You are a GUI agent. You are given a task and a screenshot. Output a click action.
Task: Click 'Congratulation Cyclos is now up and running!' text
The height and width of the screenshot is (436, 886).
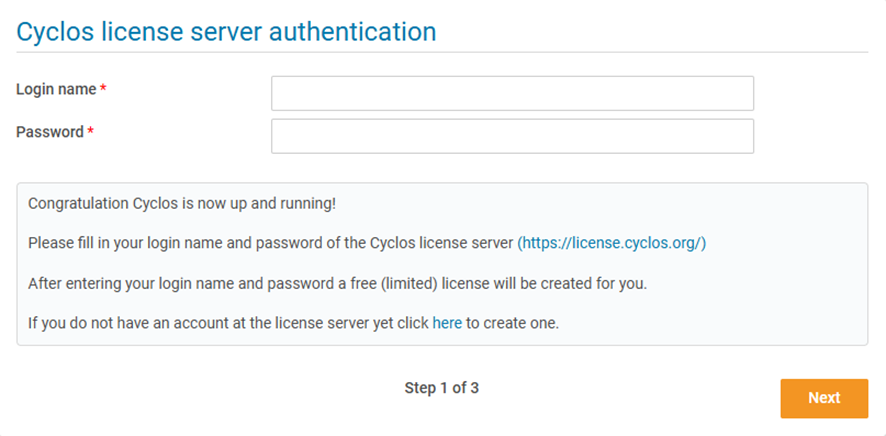coord(182,203)
